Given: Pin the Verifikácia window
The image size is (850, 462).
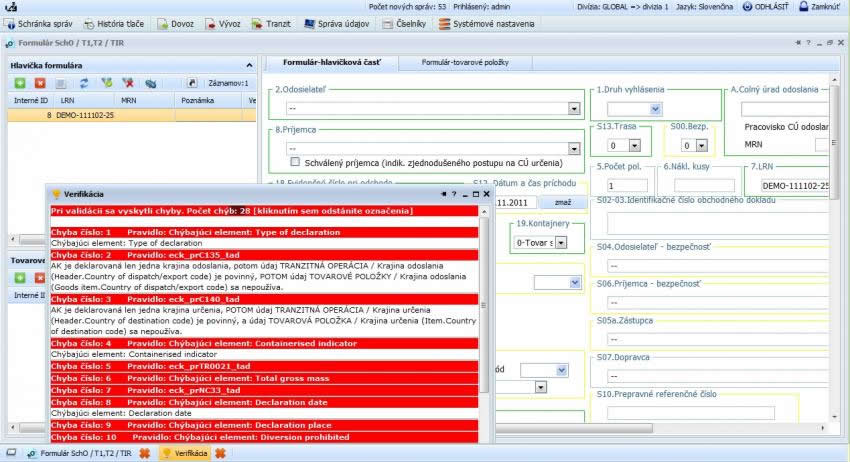Looking at the screenshot, I should click(x=443, y=194).
